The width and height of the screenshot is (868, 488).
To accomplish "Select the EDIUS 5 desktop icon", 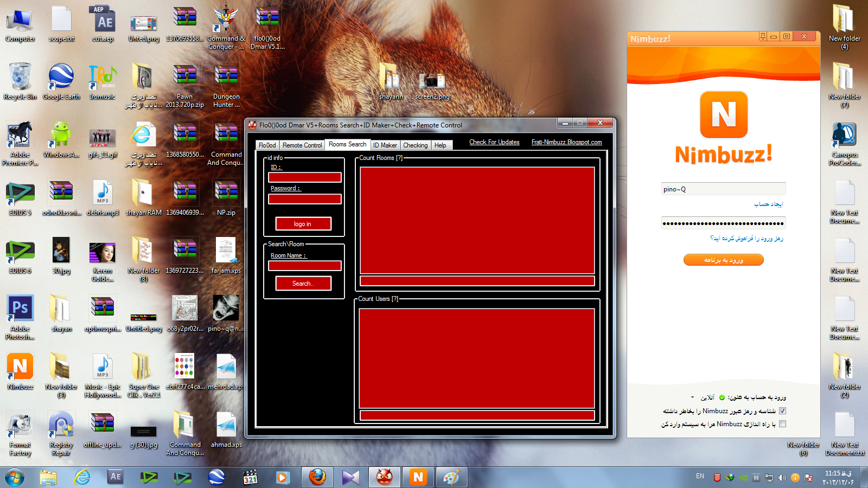I will (x=20, y=198).
